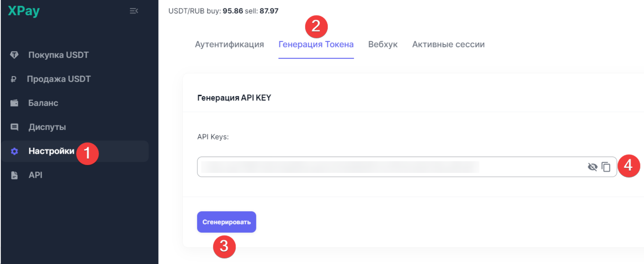
Task: Collapse the sidebar menu icon
Action: click(x=134, y=11)
